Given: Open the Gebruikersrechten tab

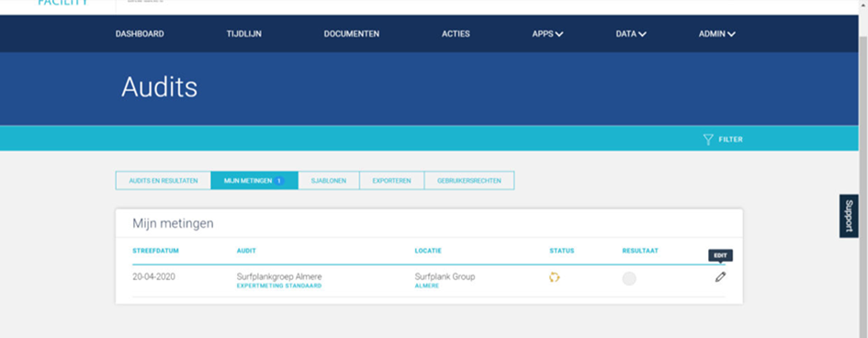Looking at the screenshot, I should pyautogui.click(x=468, y=180).
